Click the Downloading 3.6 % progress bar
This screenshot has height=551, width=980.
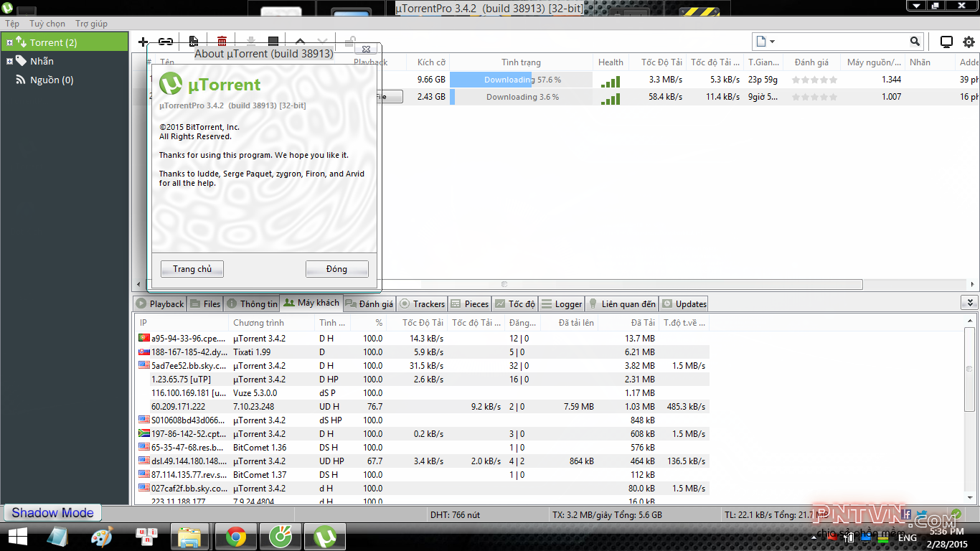(x=522, y=97)
